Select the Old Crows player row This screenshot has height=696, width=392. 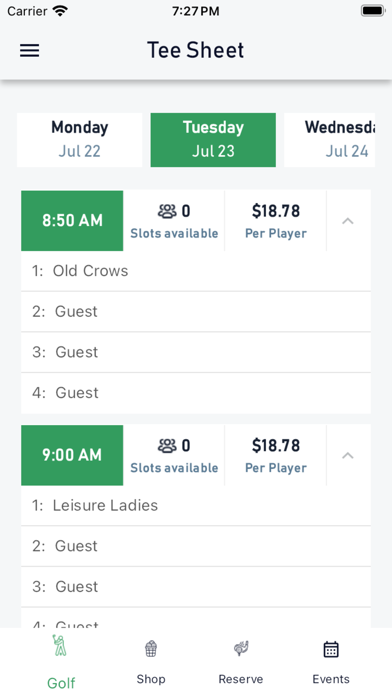click(x=196, y=271)
